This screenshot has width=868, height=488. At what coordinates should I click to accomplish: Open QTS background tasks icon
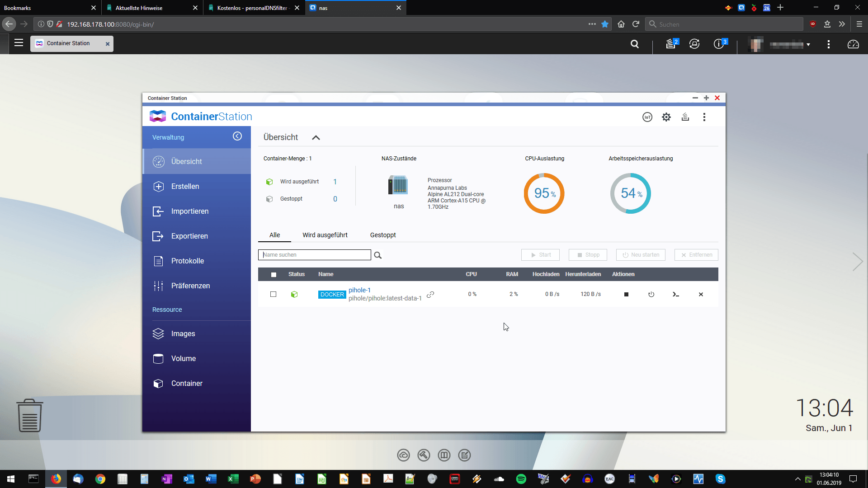[x=672, y=44]
